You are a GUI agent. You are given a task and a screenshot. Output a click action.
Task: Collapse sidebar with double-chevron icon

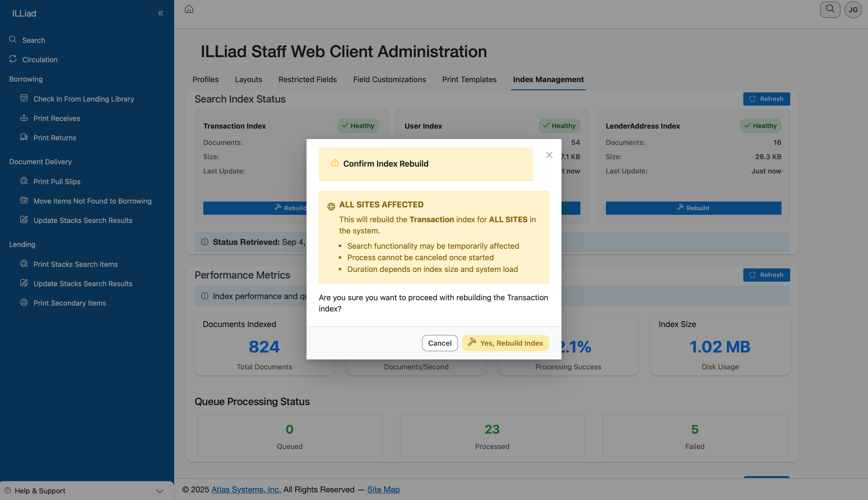pos(160,13)
